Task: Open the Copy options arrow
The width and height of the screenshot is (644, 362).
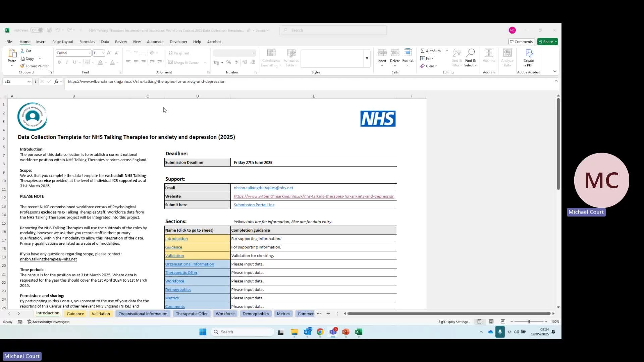Action: pos(40,59)
